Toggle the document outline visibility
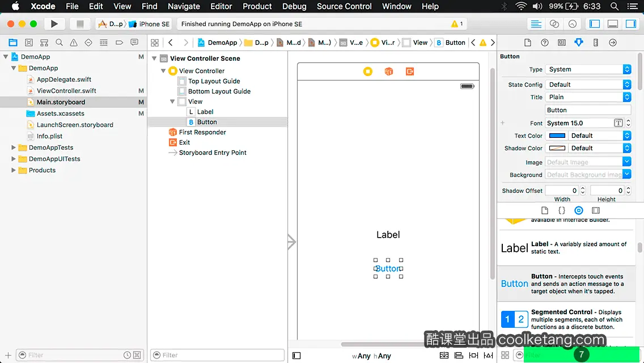 pos(296,356)
